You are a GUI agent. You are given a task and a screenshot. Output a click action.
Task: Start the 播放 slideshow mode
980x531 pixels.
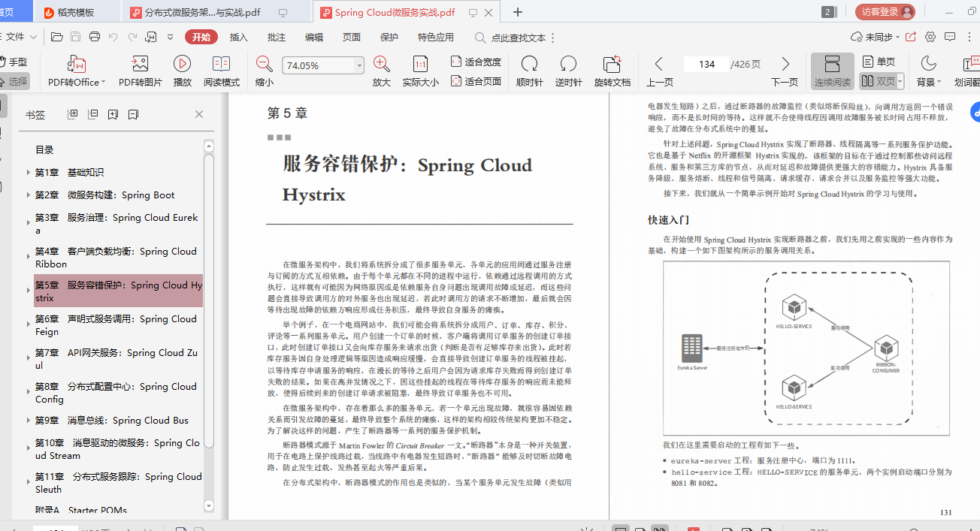point(182,72)
